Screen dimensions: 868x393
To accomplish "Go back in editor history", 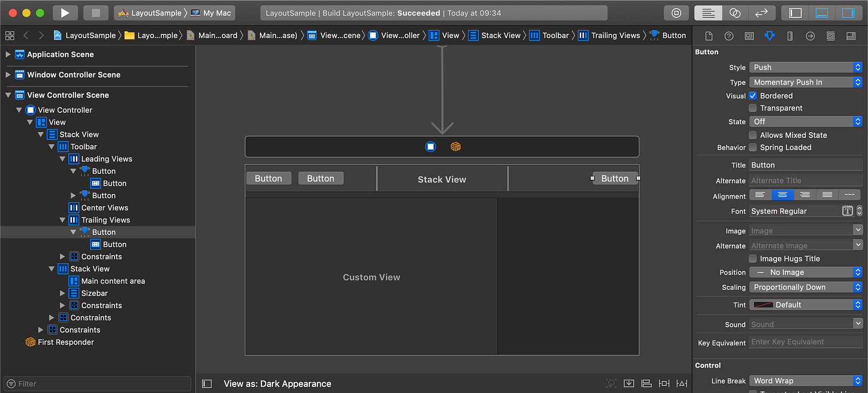I will click(25, 35).
